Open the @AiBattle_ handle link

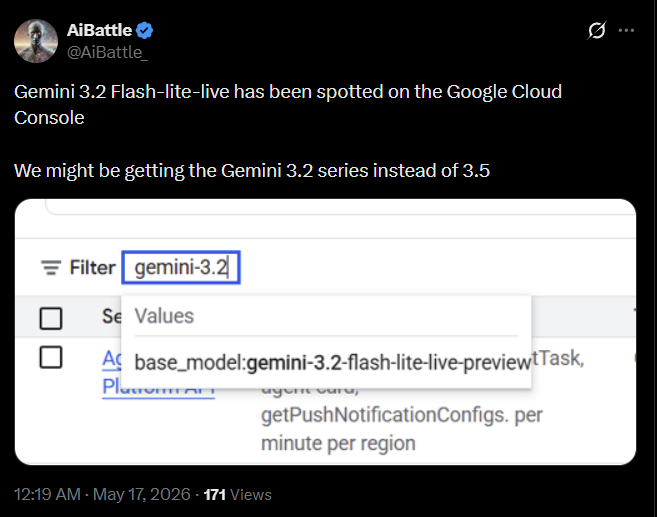pos(107,52)
